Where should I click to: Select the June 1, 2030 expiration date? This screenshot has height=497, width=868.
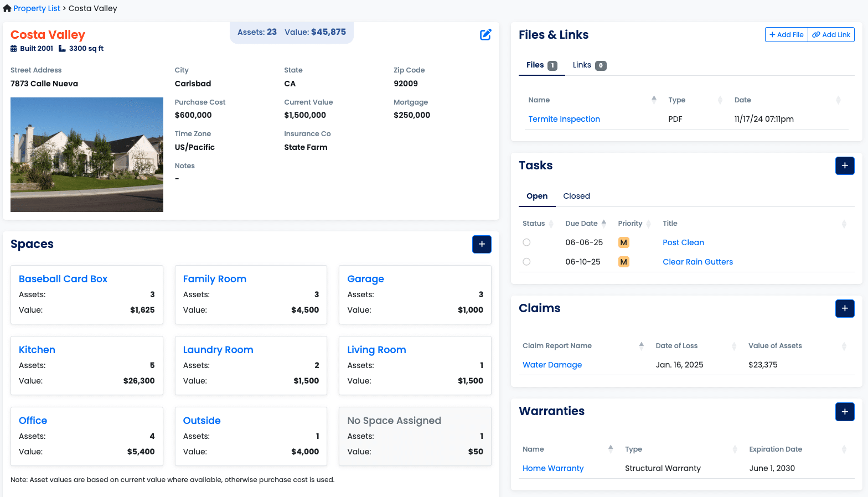772,468
